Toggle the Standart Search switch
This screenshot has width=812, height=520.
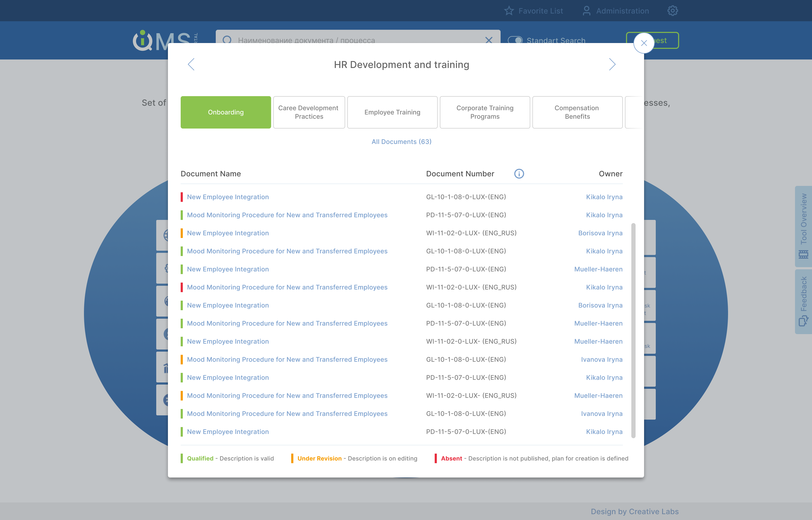click(515, 40)
